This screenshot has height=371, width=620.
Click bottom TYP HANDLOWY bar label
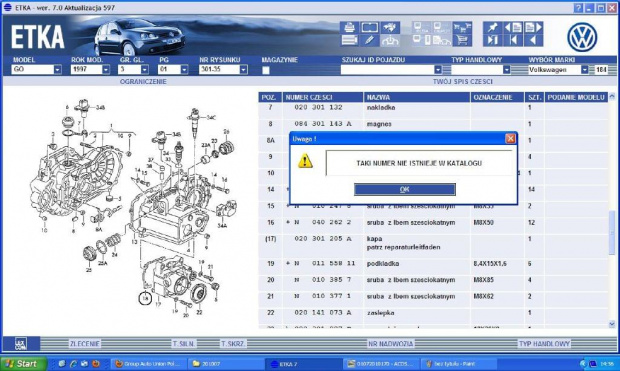pos(544,344)
